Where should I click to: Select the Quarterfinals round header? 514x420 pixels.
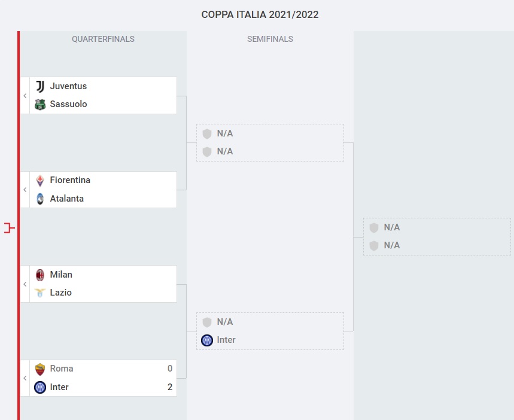point(103,39)
